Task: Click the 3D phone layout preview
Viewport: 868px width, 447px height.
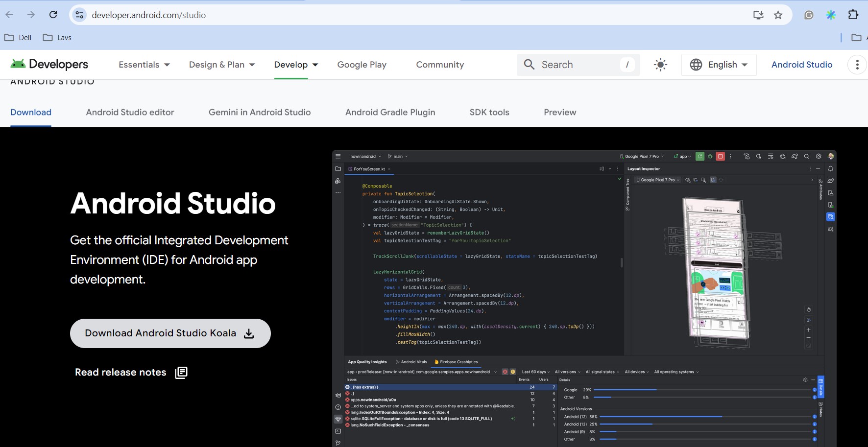Action: [719, 272]
